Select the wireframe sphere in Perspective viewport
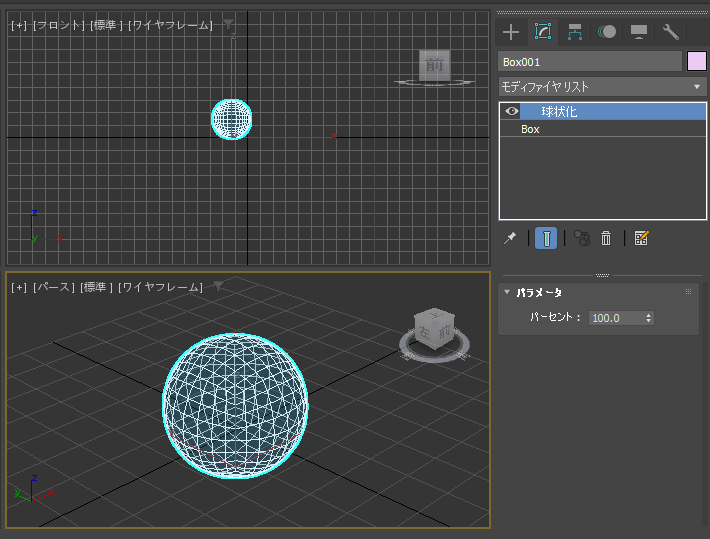Image resolution: width=710 pixels, height=539 pixels. (235, 406)
